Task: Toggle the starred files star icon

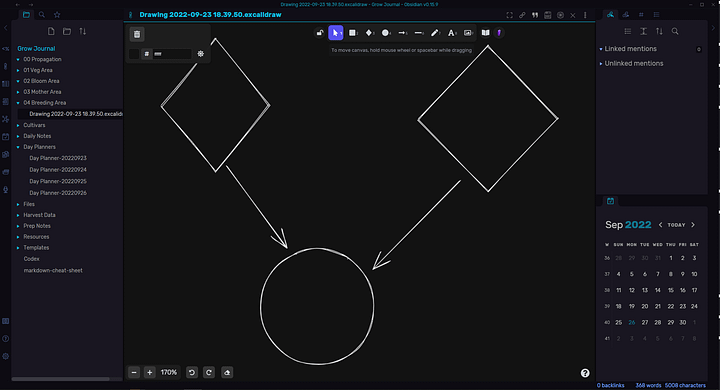Action: (57, 15)
